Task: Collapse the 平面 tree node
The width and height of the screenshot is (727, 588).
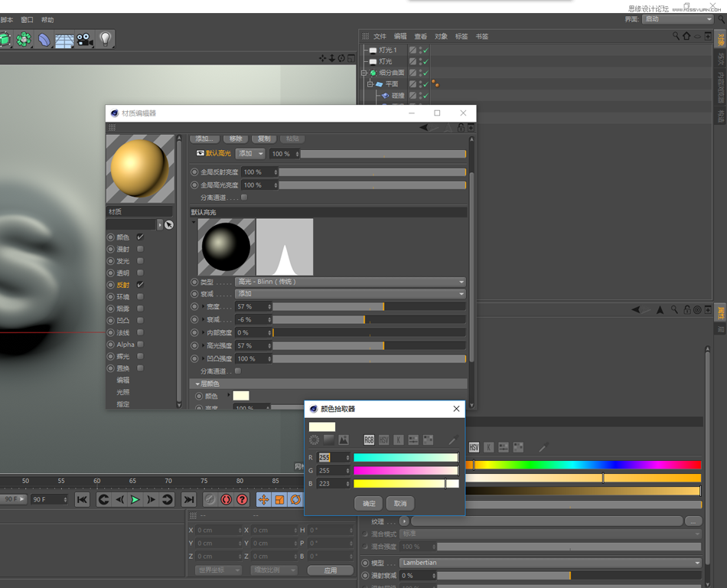Action: 370,84
